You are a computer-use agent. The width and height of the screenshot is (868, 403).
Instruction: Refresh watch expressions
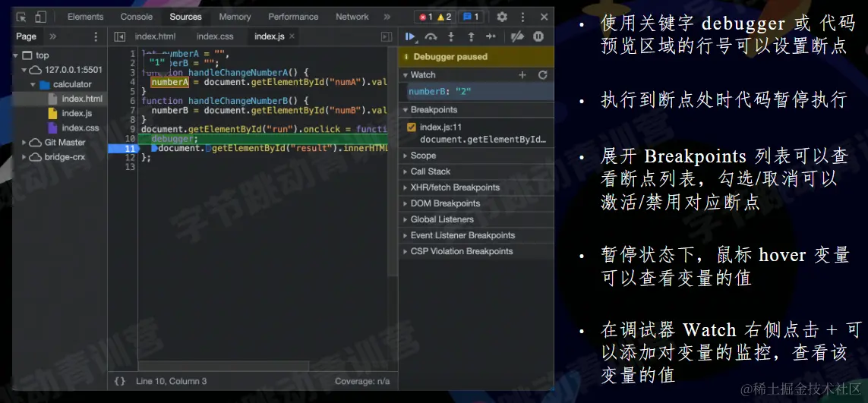pyautogui.click(x=542, y=74)
